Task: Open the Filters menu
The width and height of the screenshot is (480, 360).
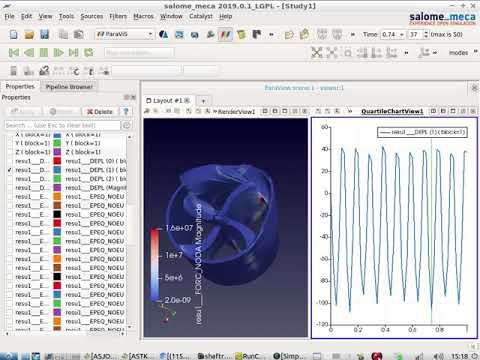Action: 118,16
